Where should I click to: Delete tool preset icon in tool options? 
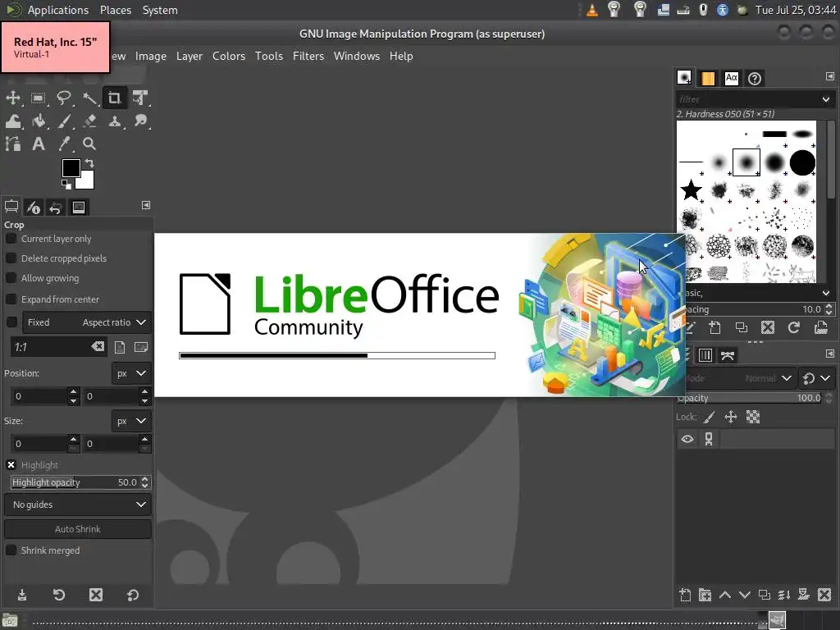[96, 595]
